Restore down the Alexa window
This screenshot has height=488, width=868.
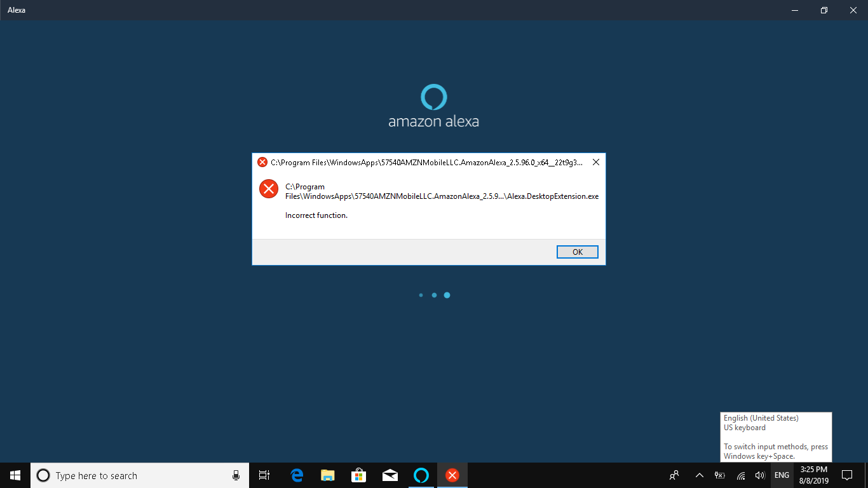[x=824, y=10]
